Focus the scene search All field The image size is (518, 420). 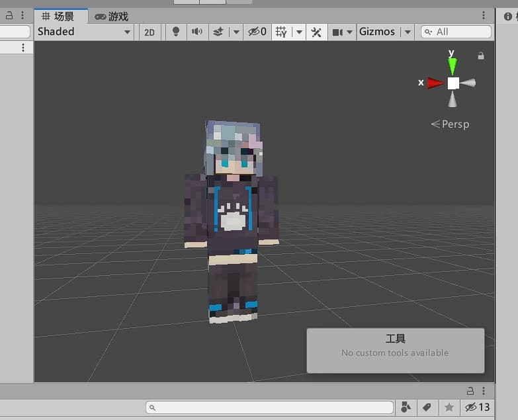coord(456,32)
